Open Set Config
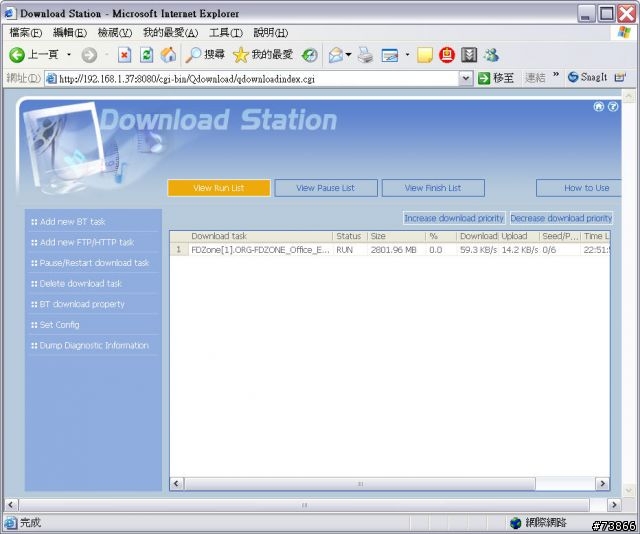Screen dimensions: 640x534 [60, 325]
